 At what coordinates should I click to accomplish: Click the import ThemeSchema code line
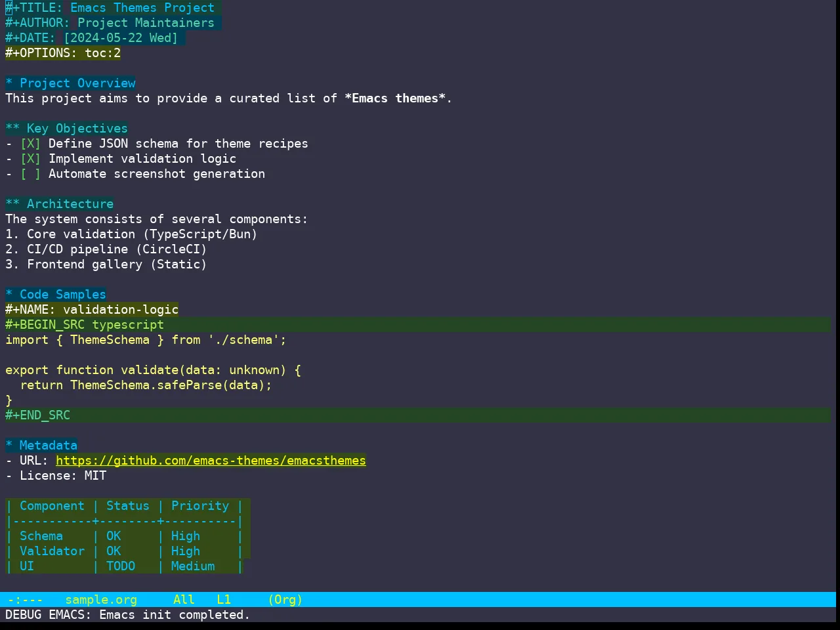[146, 340]
